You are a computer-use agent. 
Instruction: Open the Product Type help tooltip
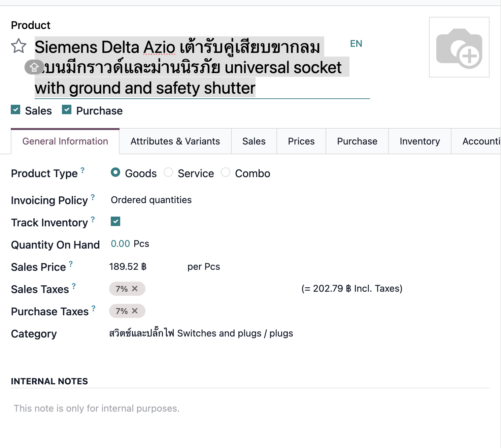click(x=83, y=170)
